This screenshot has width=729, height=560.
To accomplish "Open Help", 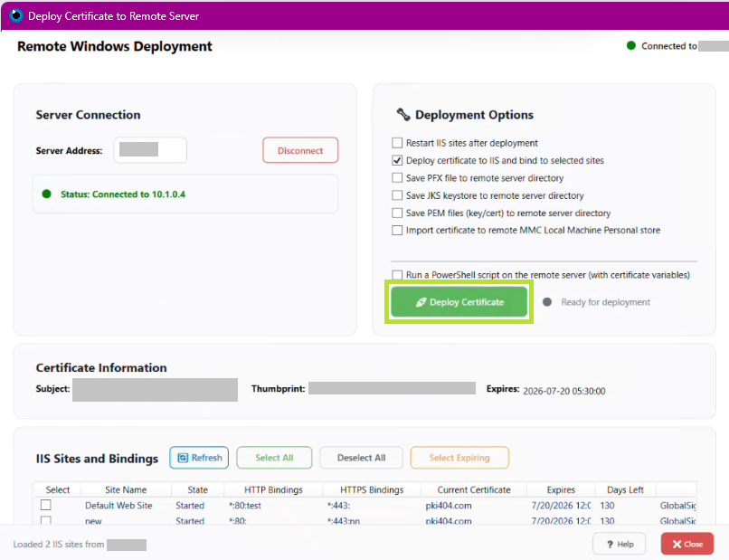I will [x=620, y=544].
